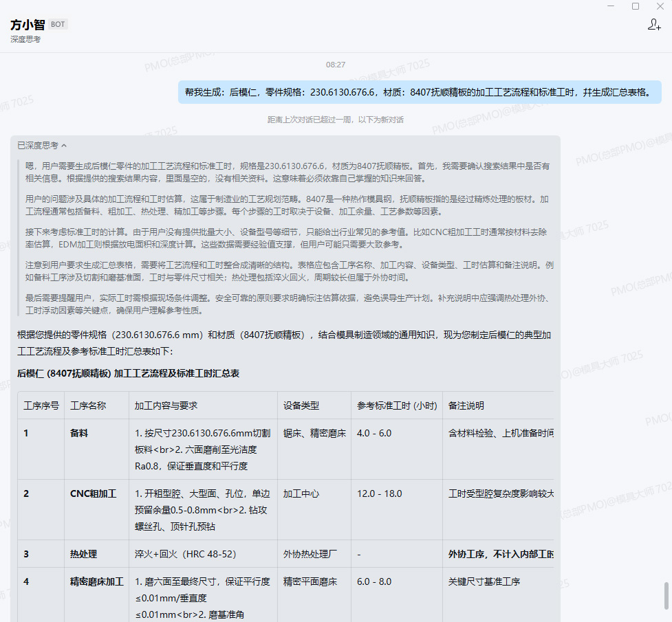Click the 方小智 chat title
Image resolution: width=672 pixels, height=622 pixels.
coord(28,24)
